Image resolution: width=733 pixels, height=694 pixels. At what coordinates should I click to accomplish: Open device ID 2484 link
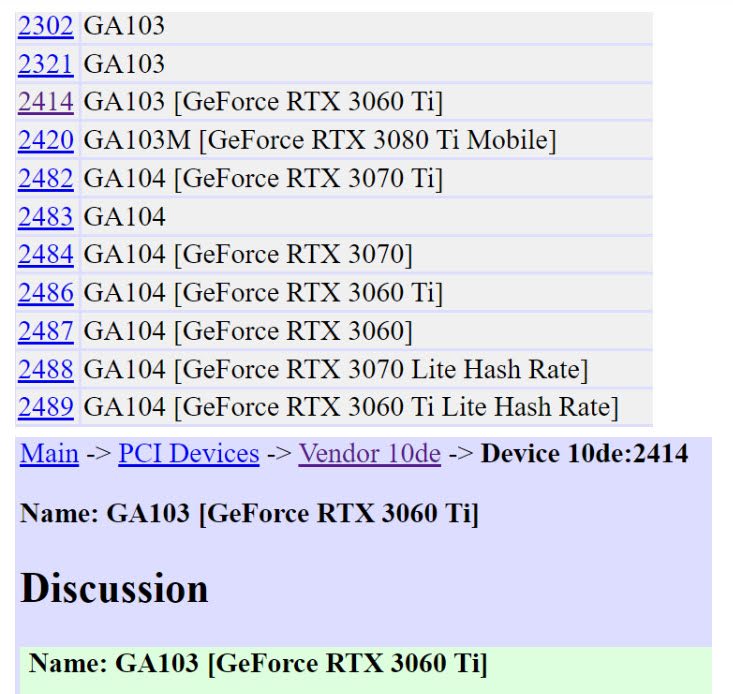click(x=46, y=255)
